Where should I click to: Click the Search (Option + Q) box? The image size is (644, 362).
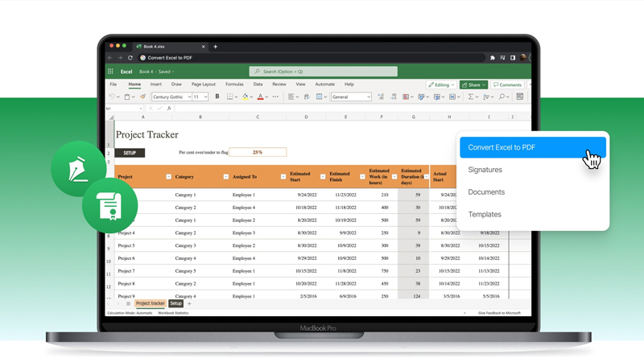pos(323,72)
